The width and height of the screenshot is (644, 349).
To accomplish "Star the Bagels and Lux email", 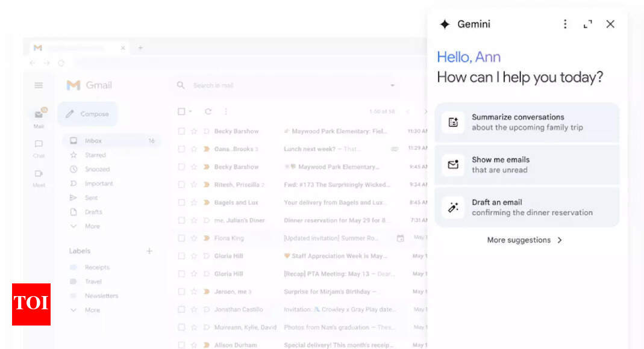I will 194,203.
